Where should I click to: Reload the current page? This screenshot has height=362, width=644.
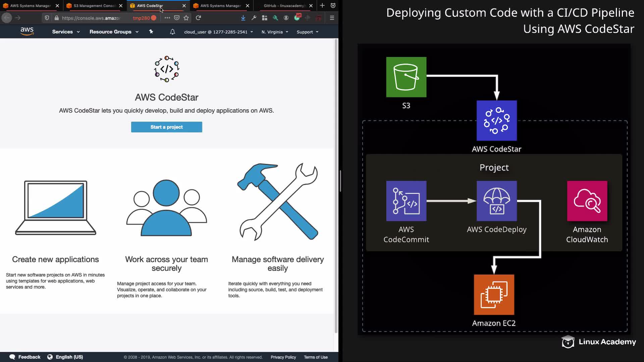pyautogui.click(x=198, y=18)
